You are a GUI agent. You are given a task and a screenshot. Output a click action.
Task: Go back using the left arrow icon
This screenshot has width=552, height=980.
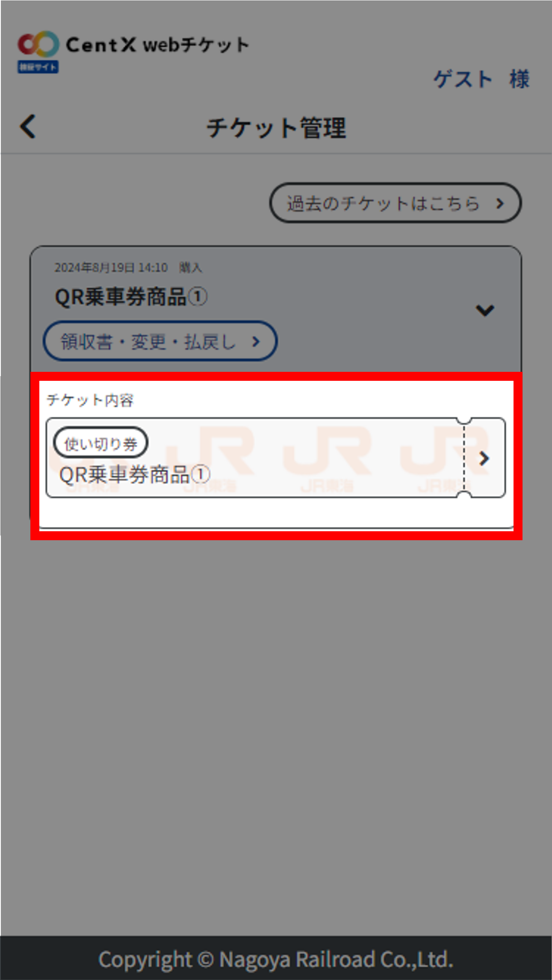28,127
